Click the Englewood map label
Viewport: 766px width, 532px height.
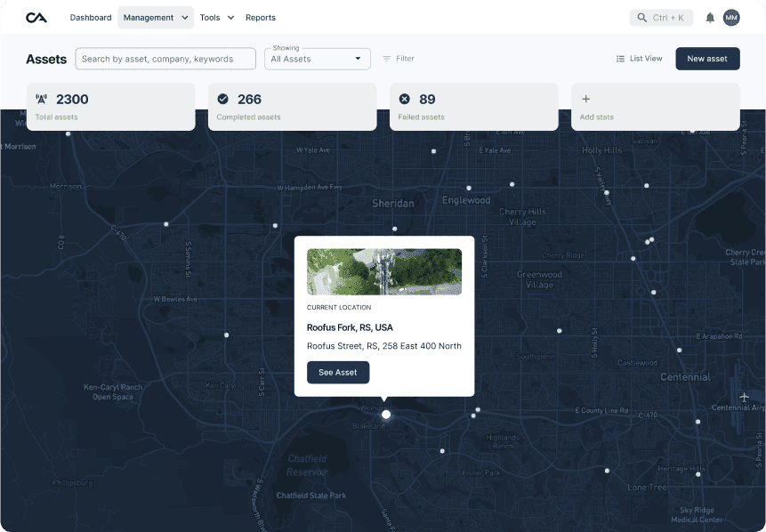point(466,200)
